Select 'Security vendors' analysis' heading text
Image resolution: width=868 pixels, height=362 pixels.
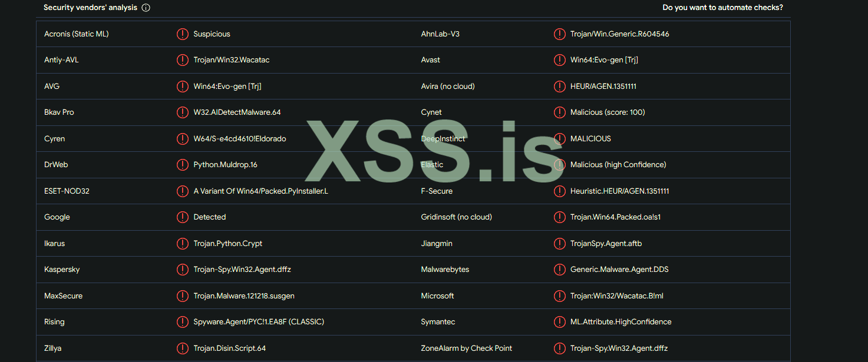click(90, 8)
